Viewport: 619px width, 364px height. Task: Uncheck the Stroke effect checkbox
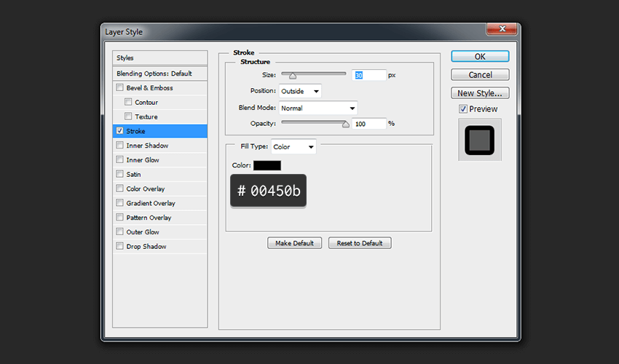point(119,131)
